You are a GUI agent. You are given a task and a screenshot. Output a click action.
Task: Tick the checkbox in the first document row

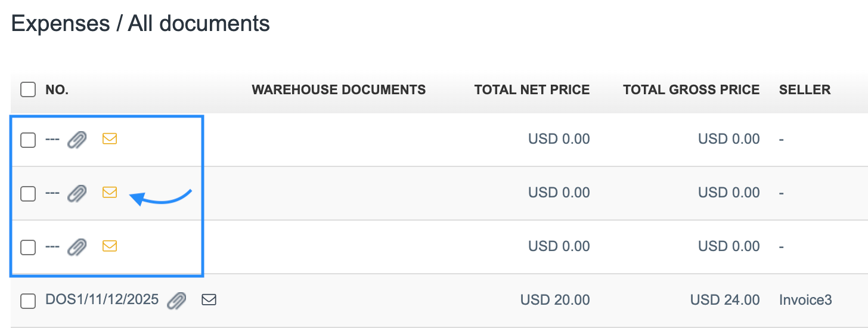[x=28, y=140]
